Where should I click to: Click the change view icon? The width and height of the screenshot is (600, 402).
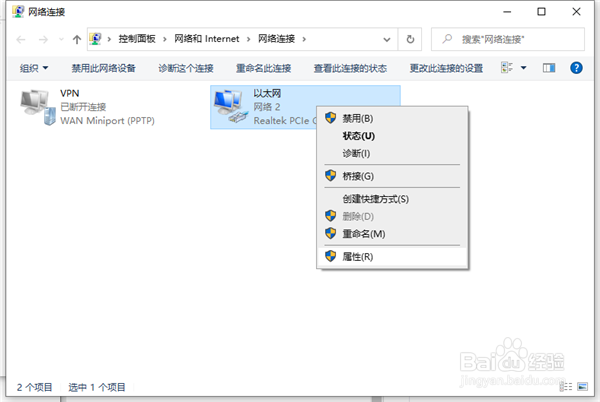507,68
